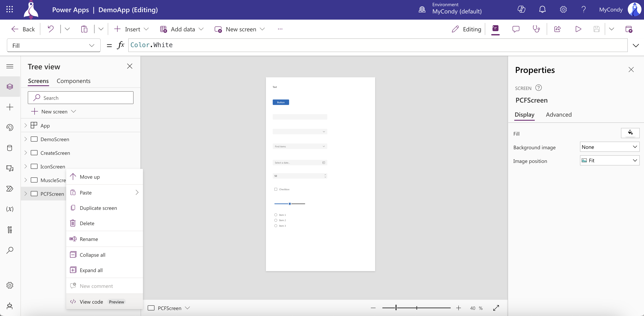Click the Share app icon
Viewport: 644px width, 316px height.
pos(557,29)
